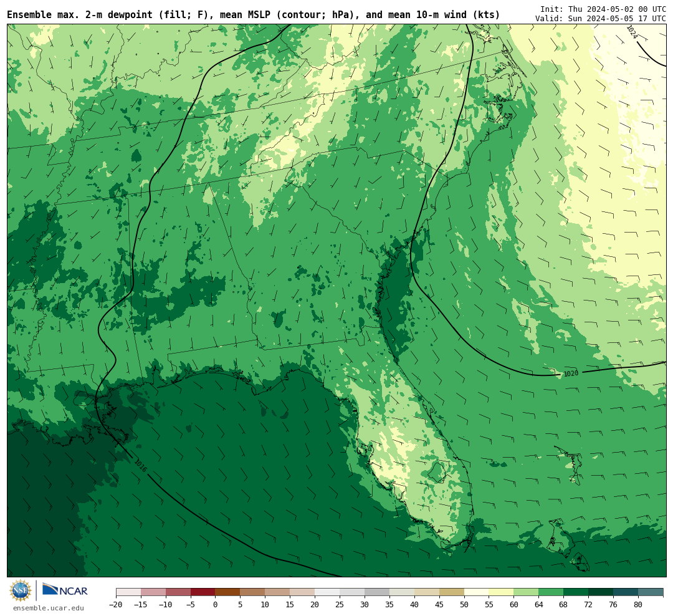The image size is (673, 616).
Task: Pick the colorbar swatch between 60 and 64
Action: [x=526, y=592]
